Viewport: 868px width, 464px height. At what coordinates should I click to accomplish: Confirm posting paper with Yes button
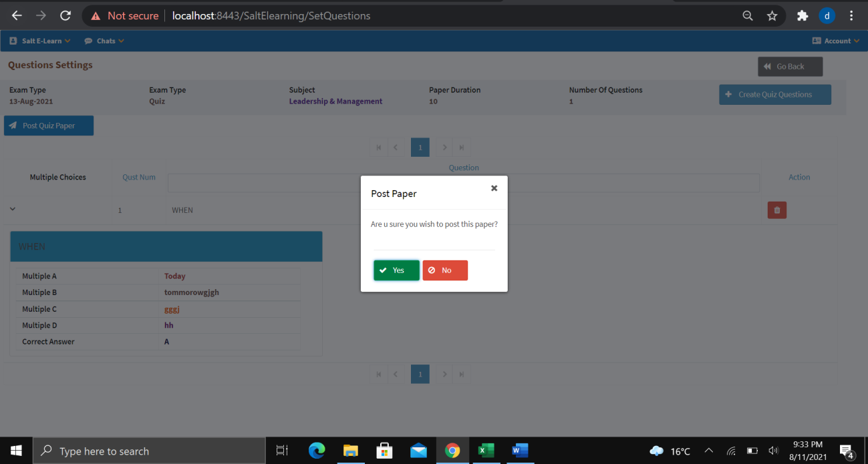[x=396, y=270]
